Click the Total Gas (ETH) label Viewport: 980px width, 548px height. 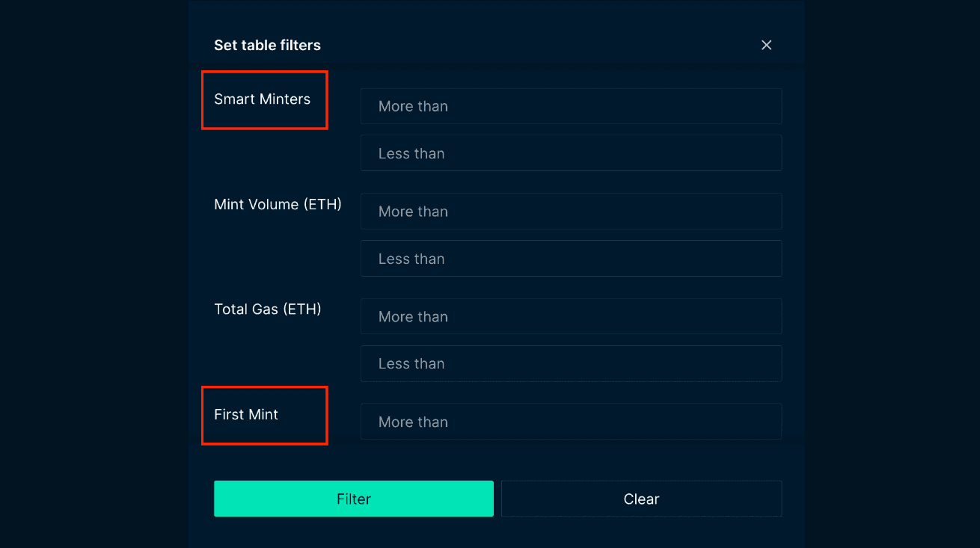268,308
